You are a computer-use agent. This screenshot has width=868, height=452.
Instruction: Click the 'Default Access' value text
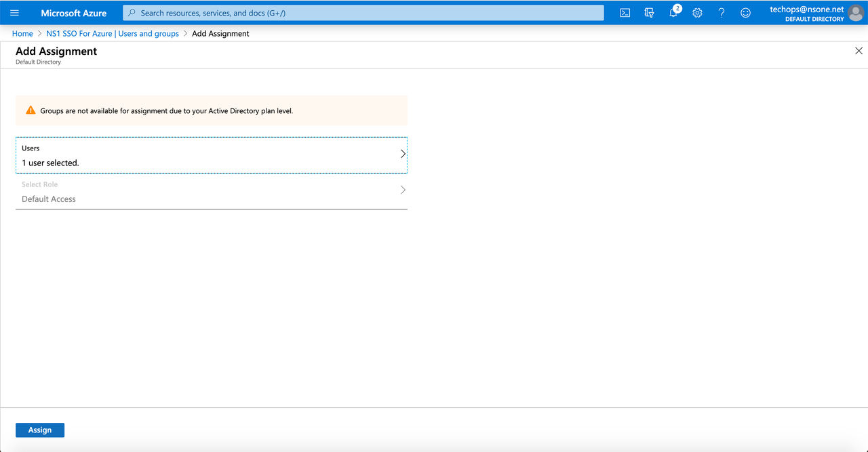(49, 199)
